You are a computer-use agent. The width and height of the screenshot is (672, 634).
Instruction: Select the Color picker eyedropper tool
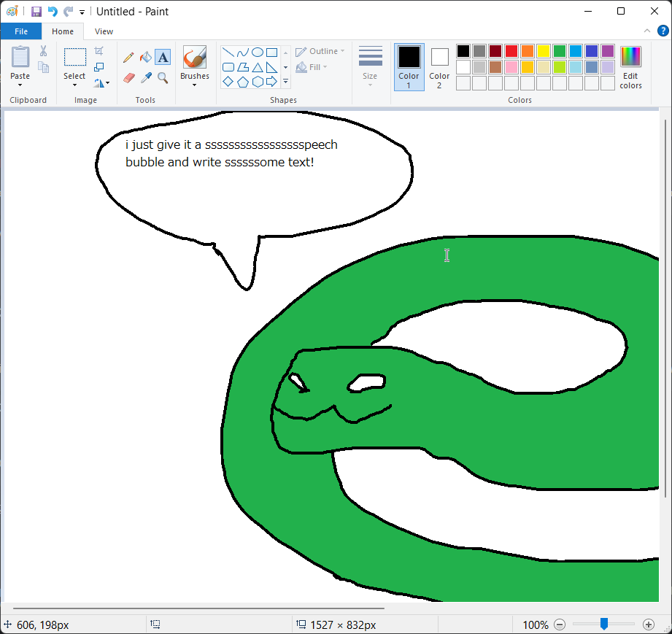146,77
